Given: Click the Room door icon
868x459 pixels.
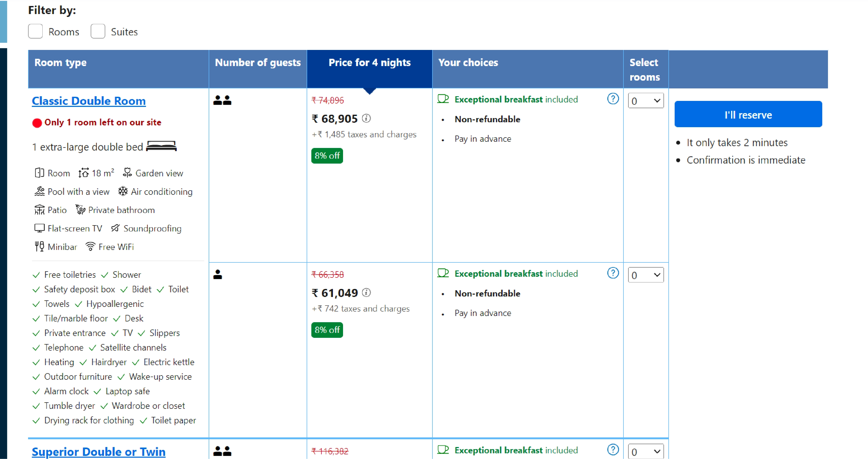Looking at the screenshot, I should click(40, 173).
